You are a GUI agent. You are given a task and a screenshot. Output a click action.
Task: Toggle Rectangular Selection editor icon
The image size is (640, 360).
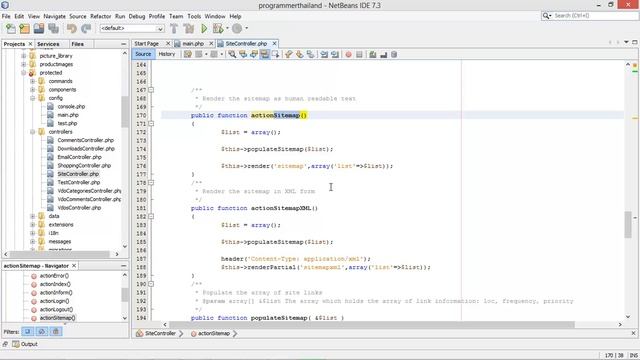tap(276, 54)
